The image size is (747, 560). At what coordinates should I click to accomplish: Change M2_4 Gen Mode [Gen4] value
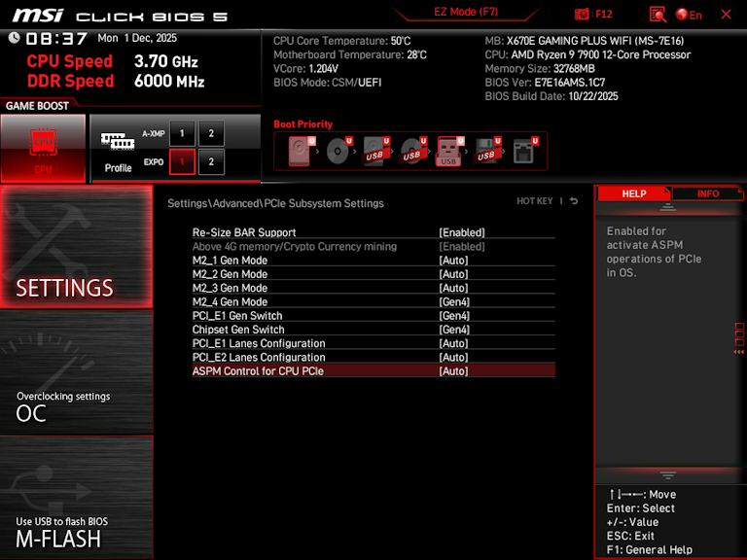tap(454, 302)
